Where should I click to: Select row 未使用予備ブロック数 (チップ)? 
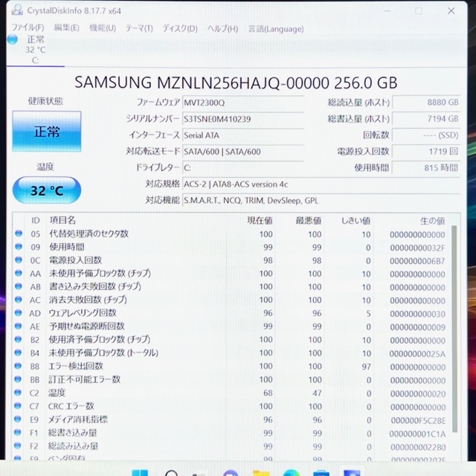point(231,274)
